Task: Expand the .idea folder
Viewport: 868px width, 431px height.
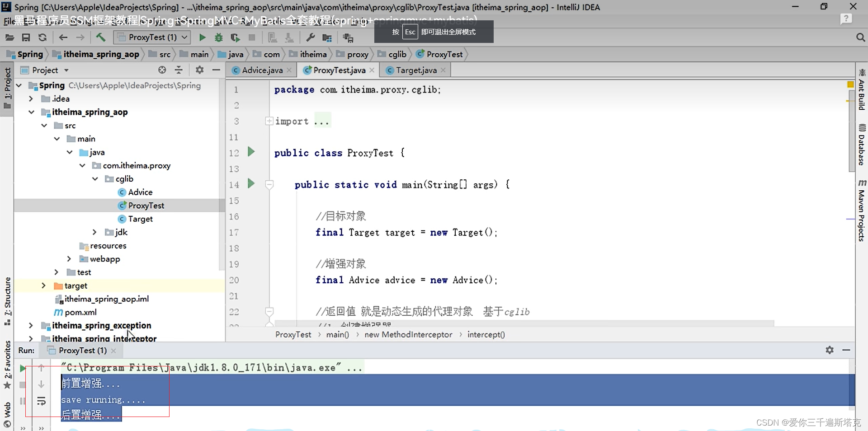Action: (31, 98)
